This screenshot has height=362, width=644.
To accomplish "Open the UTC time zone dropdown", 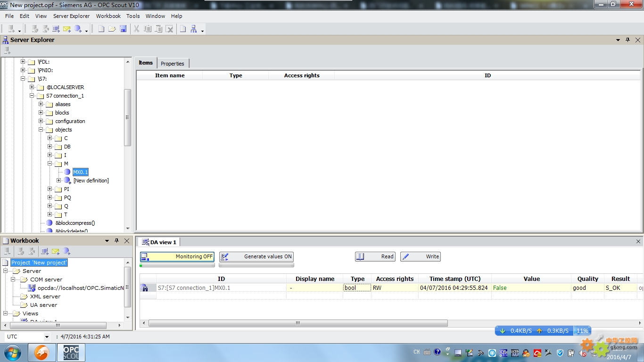I will tap(47, 337).
